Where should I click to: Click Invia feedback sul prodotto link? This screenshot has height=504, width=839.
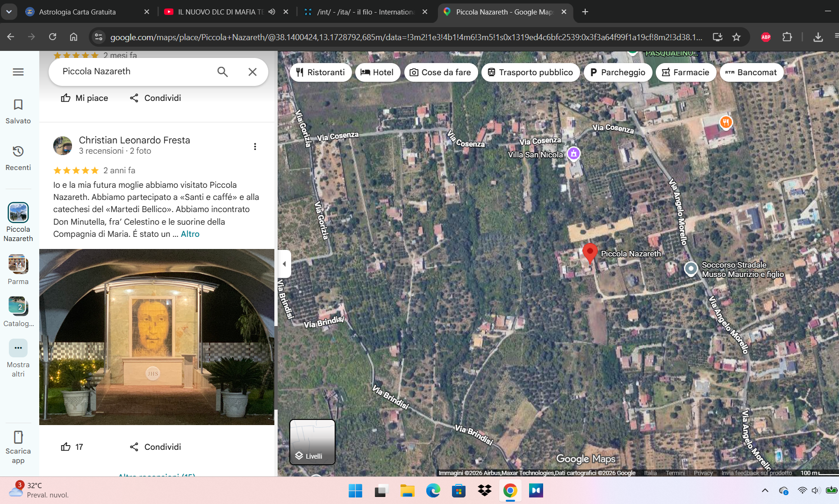757,473
